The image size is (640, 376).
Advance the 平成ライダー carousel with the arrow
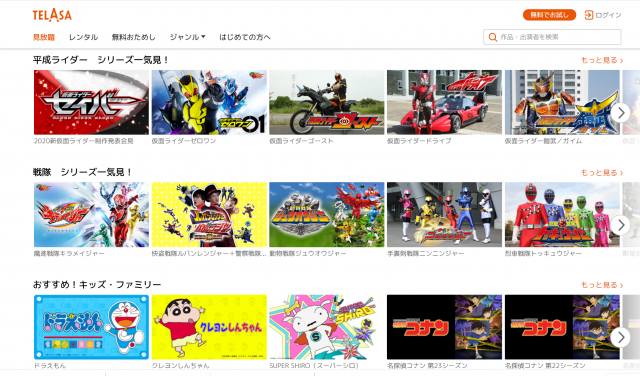[x=620, y=113]
